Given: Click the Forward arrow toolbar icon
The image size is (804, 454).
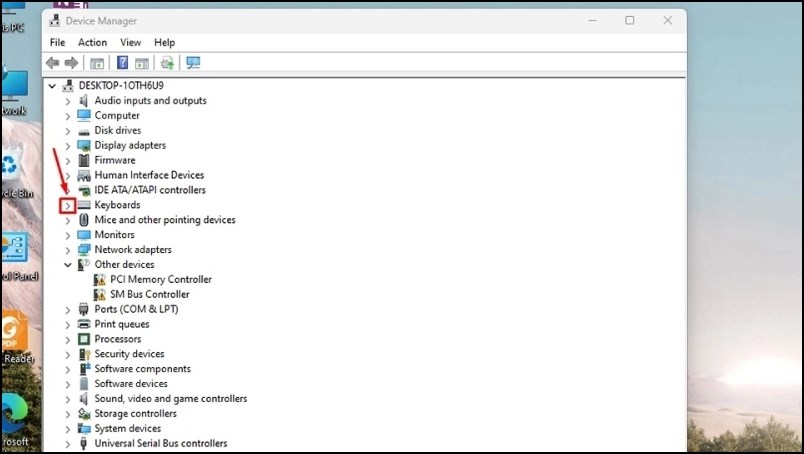Looking at the screenshot, I should [x=71, y=63].
